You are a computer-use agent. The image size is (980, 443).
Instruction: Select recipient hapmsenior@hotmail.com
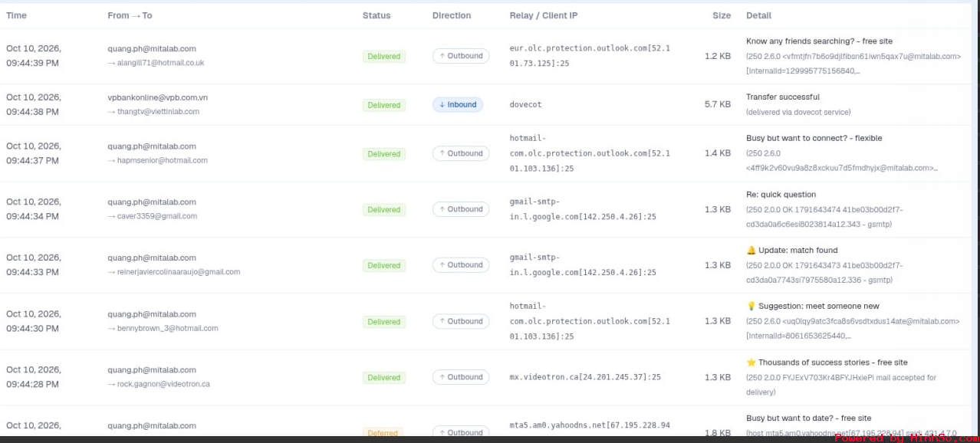pyautogui.click(x=163, y=160)
